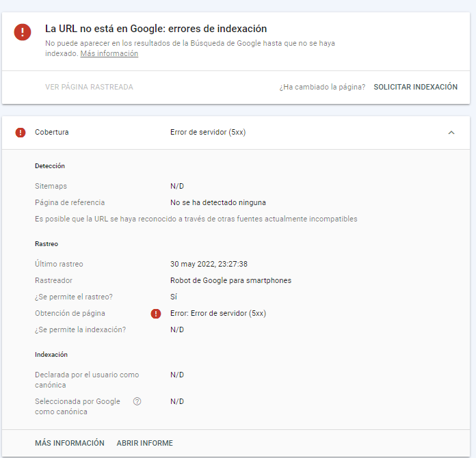The image size is (476, 458).
Task: Click the Cobertura label
Action: (51, 133)
